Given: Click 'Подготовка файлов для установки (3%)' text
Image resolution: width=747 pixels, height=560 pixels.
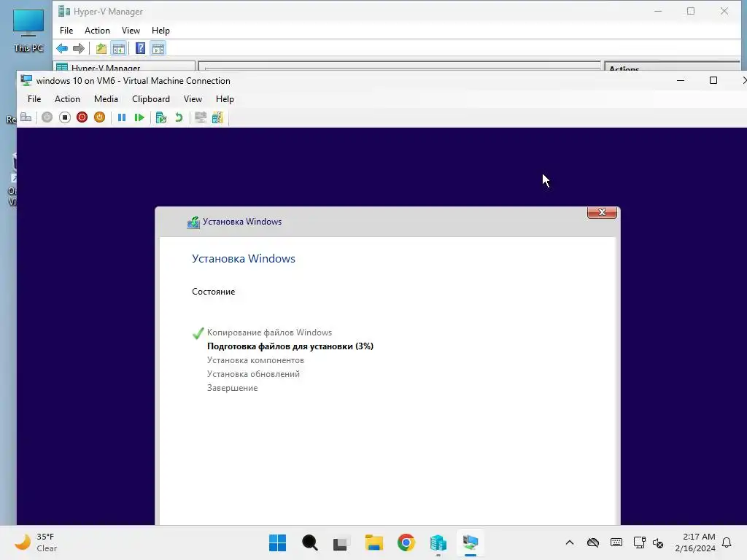Looking at the screenshot, I should pos(290,346).
